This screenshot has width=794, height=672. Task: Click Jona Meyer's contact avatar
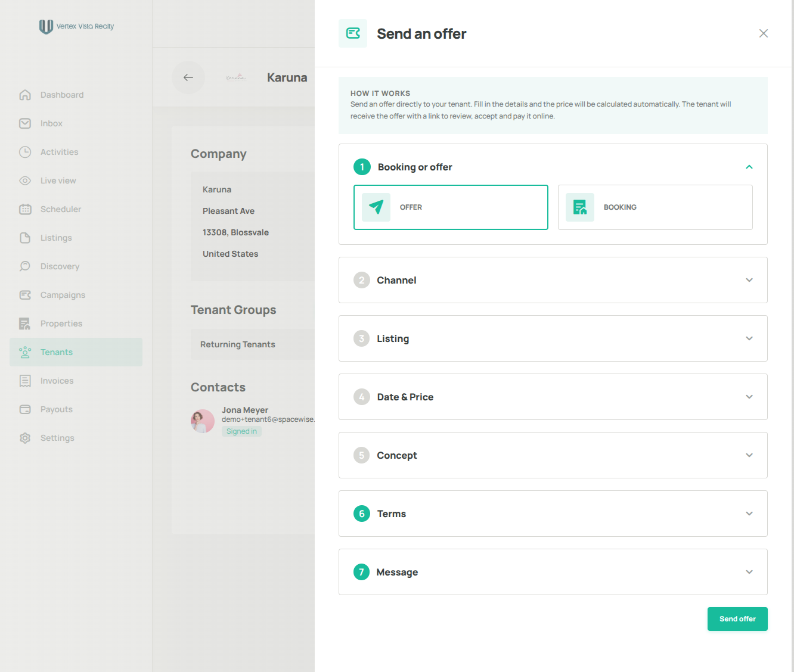click(x=203, y=421)
